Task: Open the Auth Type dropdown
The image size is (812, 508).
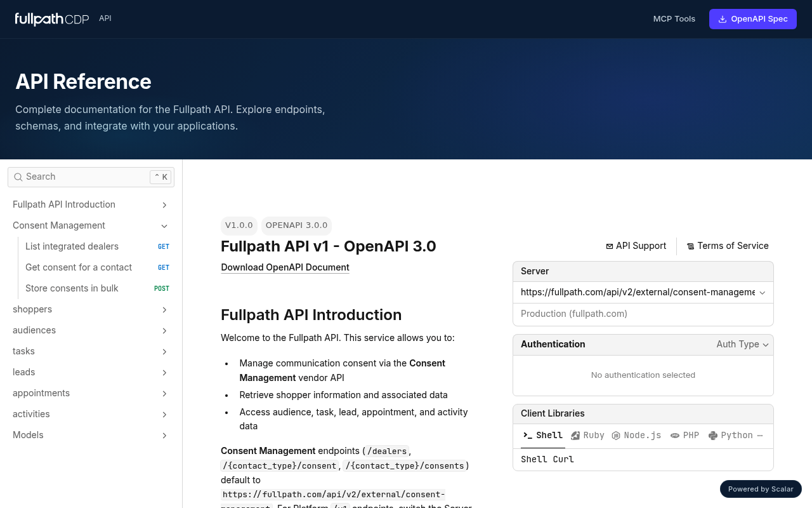Action: click(743, 344)
